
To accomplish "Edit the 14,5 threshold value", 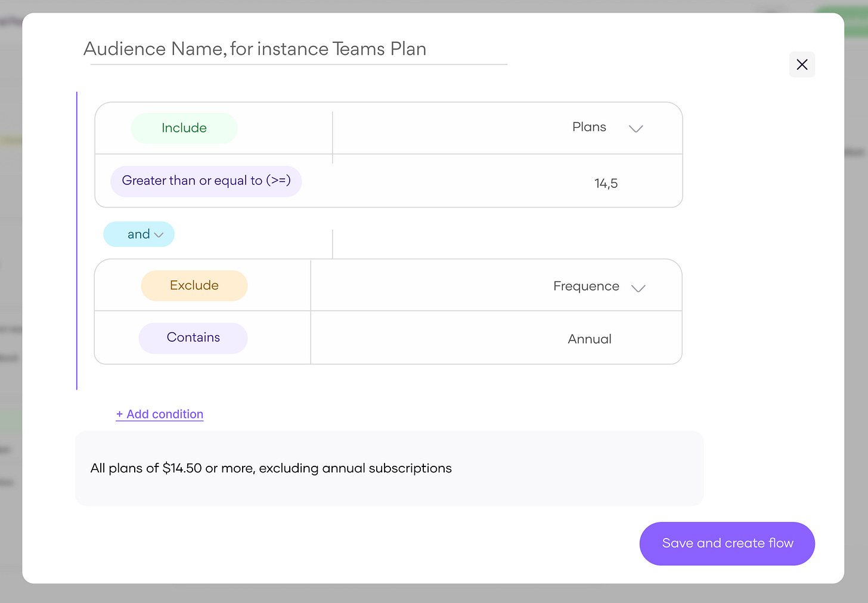I will coord(606,184).
